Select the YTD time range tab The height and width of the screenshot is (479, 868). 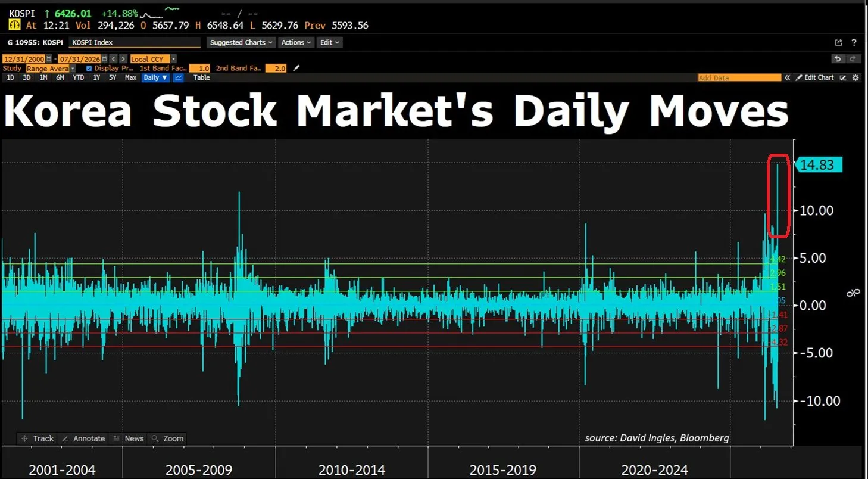coord(78,77)
